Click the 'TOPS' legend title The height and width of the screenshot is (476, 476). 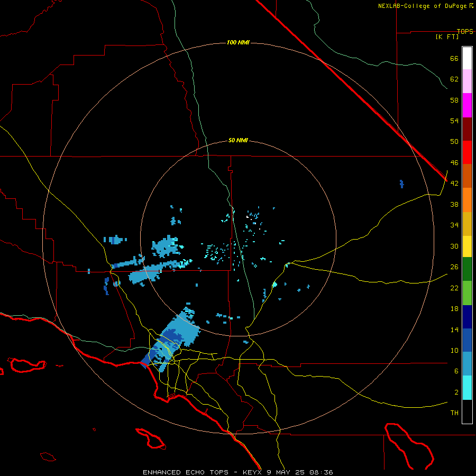(x=465, y=31)
